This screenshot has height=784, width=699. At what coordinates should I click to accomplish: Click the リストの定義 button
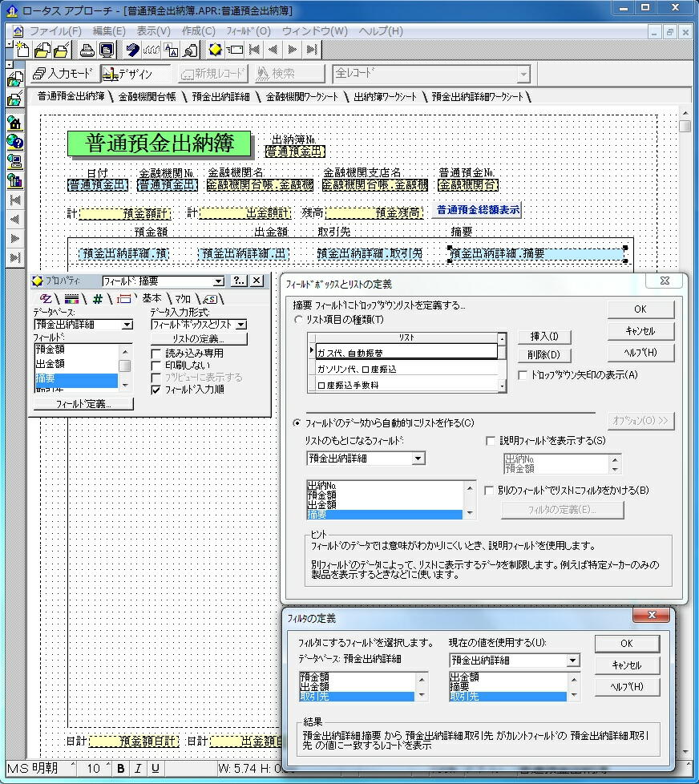click(x=199, y=340)
